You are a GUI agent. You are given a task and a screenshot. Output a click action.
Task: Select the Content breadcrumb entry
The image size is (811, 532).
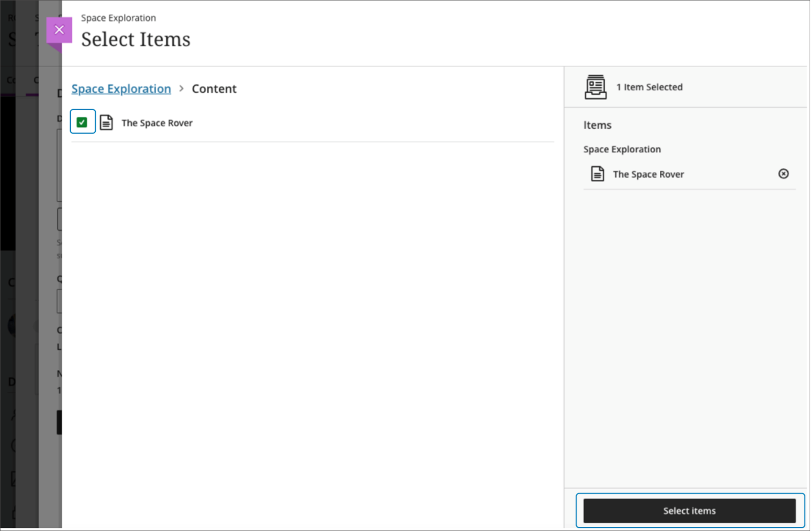pyautogui.click(x=214, y=89)
